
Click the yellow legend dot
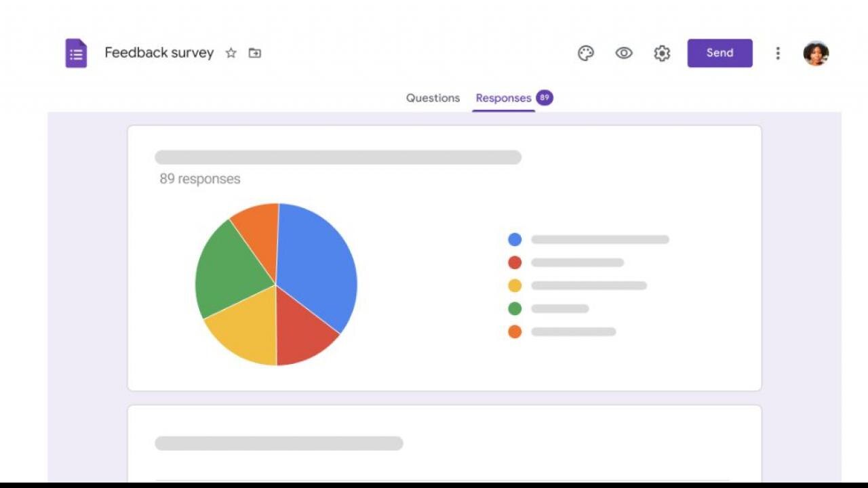pyautogui.click(x=515, y=285)
